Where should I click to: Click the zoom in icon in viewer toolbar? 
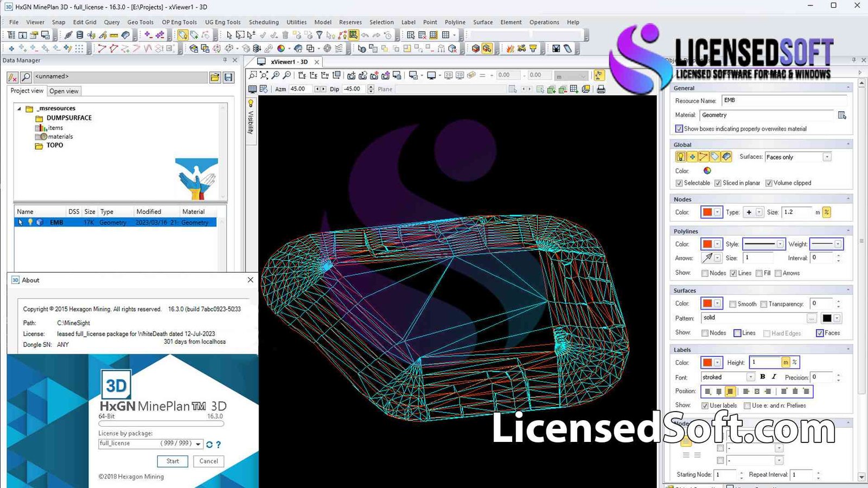pos(276,75)
